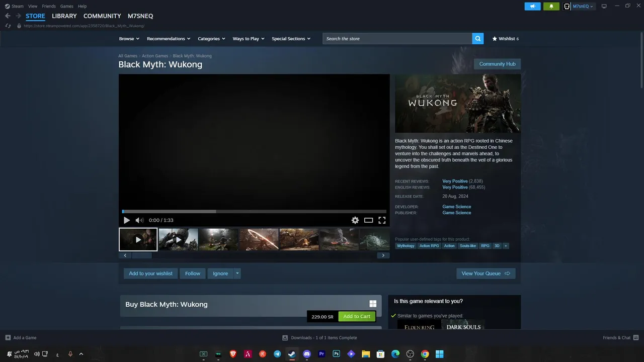Click the All Games breadcrumb
Viewport: 644px width, 362px height.
[x=128, y=56]
